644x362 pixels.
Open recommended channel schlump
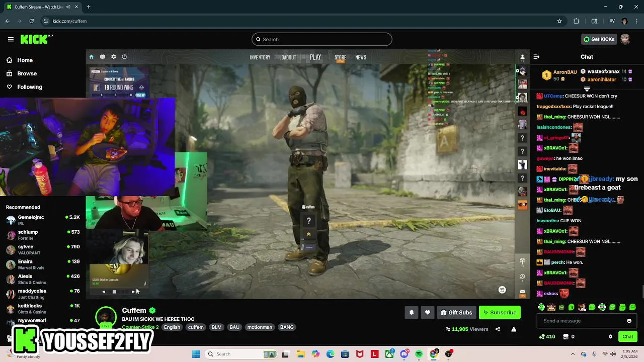(x=43, y=235)
